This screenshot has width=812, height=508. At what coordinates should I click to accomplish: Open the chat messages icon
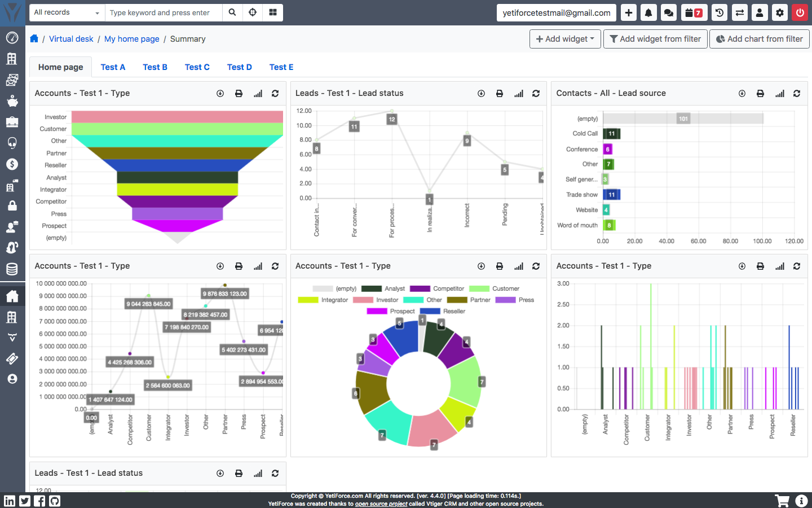(x=668, y=12)
